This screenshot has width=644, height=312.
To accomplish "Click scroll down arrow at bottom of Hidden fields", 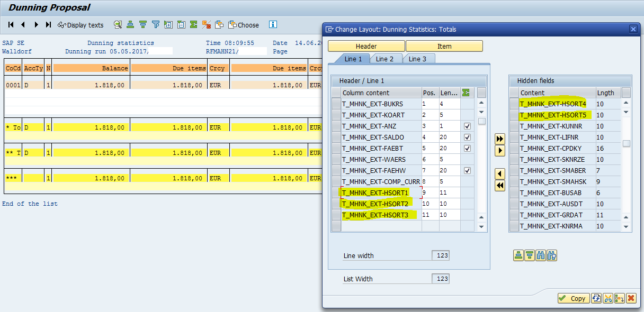I will point(626,227).
